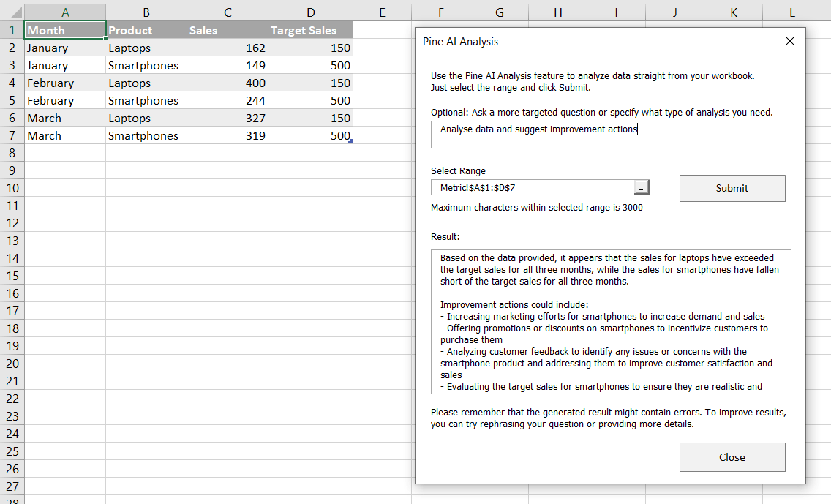Select column A header
Screen dimensions: 831x504
tap(64, 12)
